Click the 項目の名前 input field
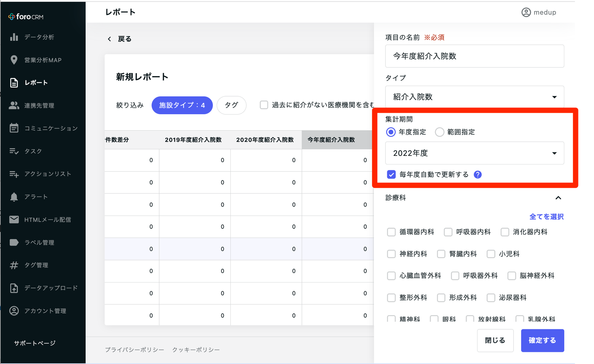The height and width of the screenshot is (364, 594). pos(474,56)
